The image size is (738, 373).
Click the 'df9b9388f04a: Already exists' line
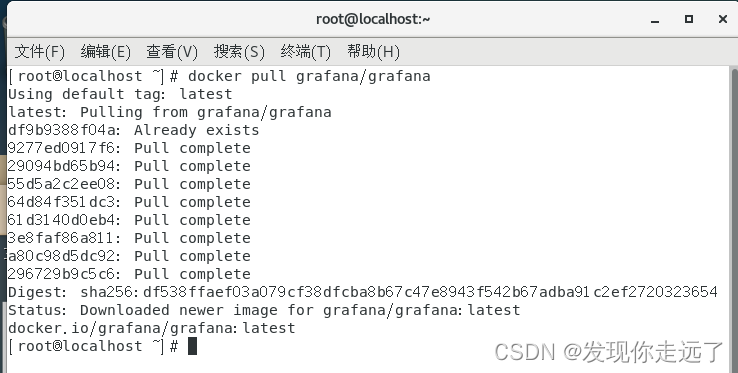(134, 130)
